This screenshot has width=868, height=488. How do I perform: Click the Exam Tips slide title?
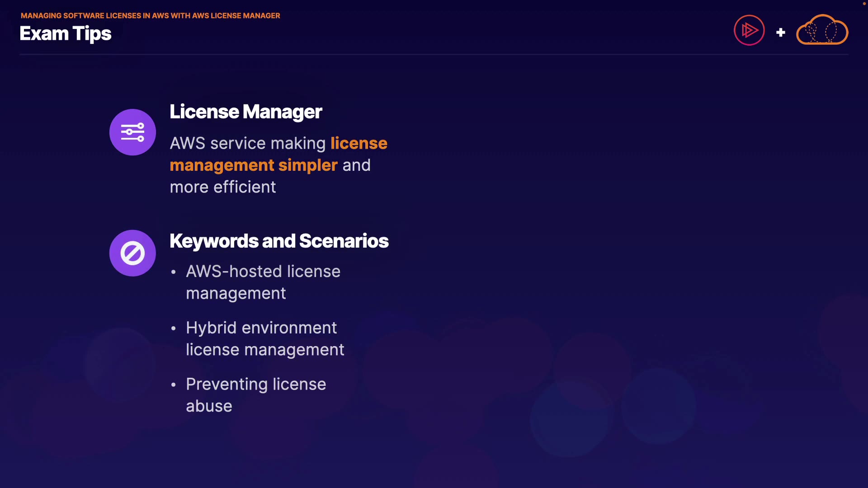(x=66, y=34)
